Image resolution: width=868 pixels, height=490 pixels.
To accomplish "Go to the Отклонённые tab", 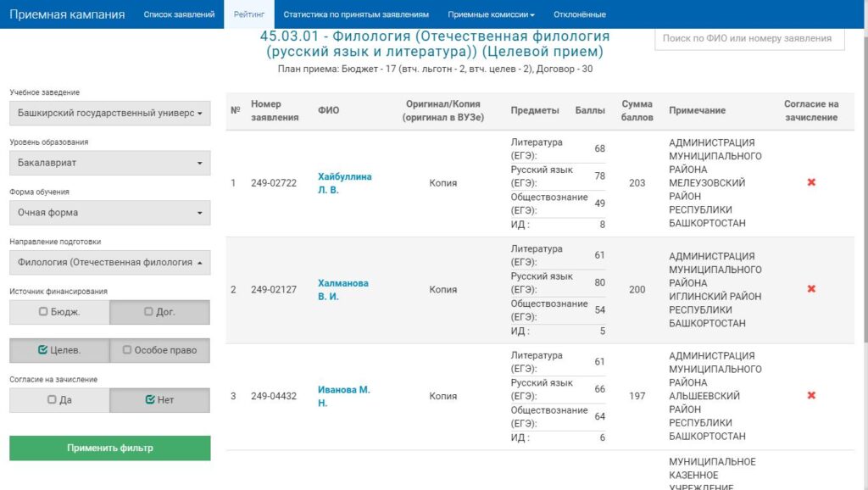I will pyautogui.click(x=579, y=14).
